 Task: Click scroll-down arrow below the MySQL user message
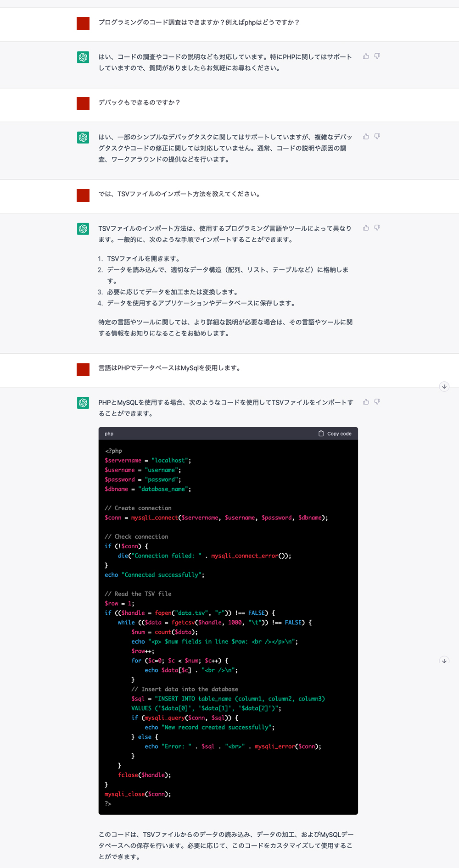coord(444,386)
